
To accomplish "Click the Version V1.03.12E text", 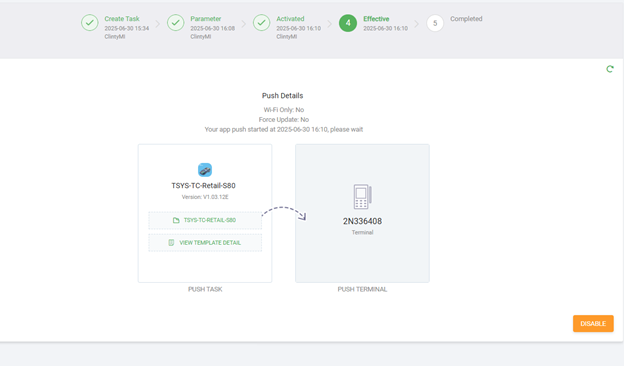I will point(205,197).
